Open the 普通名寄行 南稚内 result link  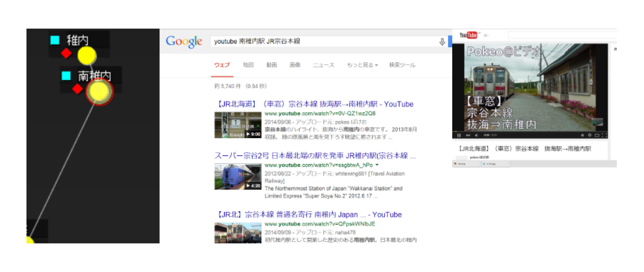(x=308, y=215)
